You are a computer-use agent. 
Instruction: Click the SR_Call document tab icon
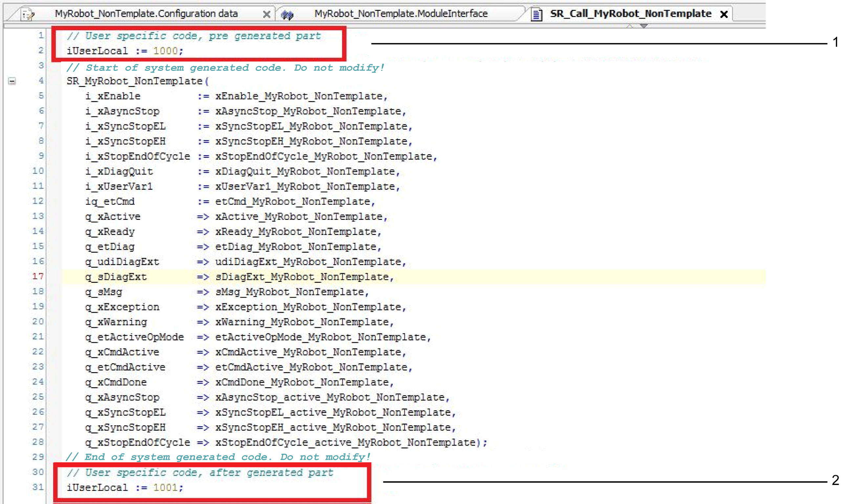click(536, 15)
